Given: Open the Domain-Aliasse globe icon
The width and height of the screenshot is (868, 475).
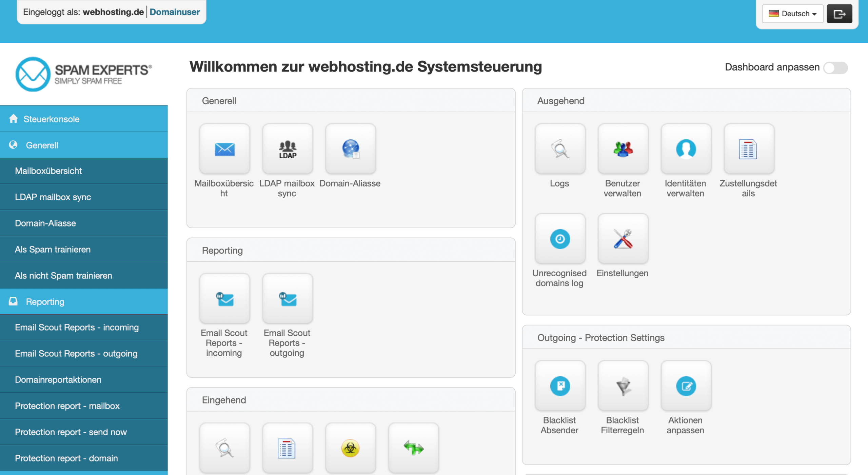Looking at the screenshot, I should (x=350, y=149).
